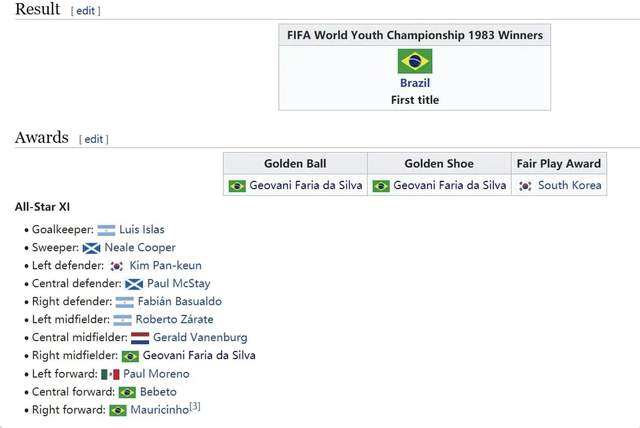
Task: Open the Fabián Basualdo link
Action: 180,301
